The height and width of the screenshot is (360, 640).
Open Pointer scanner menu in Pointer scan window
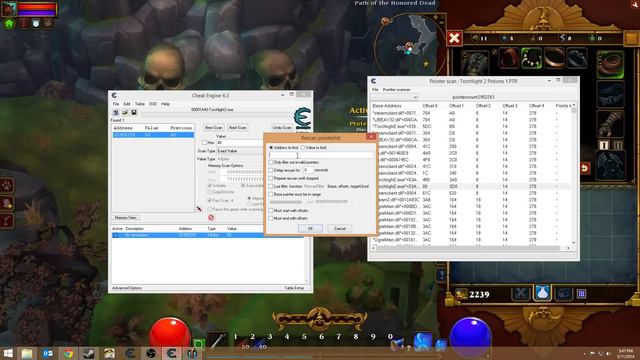pos(396,89)
